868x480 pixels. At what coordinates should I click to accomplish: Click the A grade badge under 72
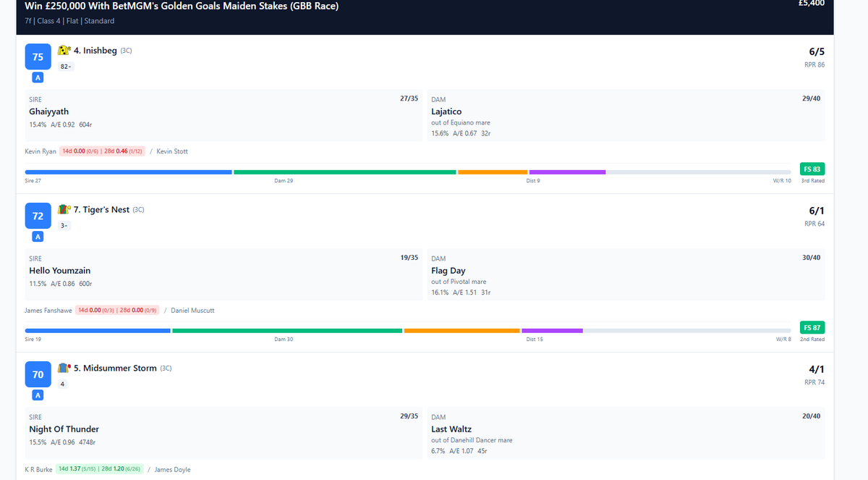click(38, 237)
